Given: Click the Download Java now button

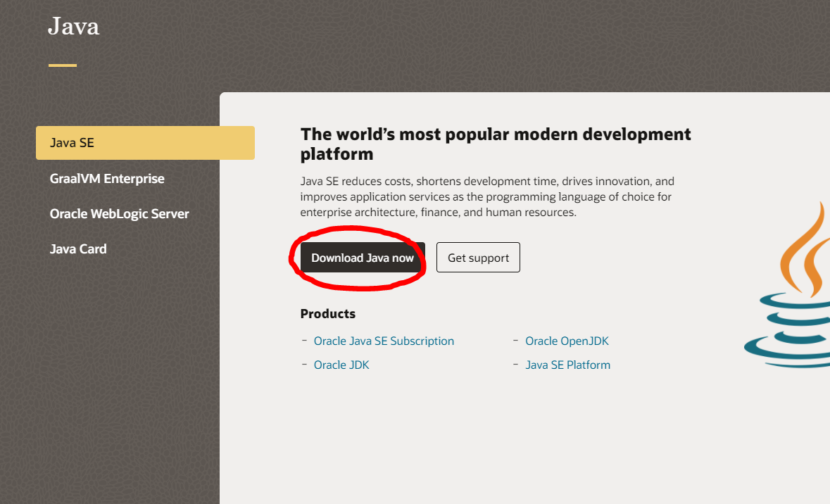Looking at the screenshot, I should (363, 258).
